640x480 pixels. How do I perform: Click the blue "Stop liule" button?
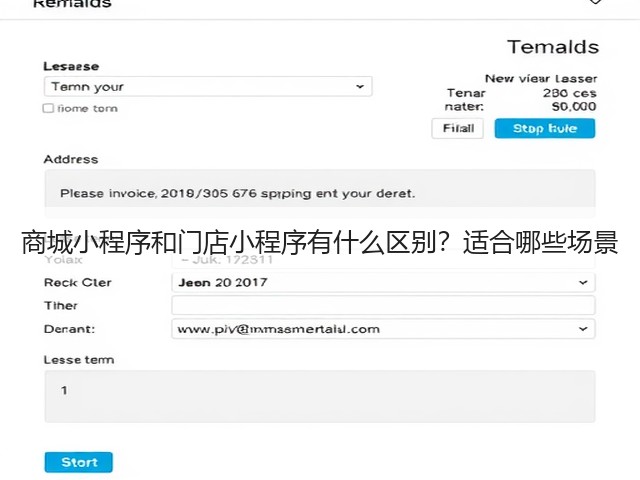click(x=545, y=129)
